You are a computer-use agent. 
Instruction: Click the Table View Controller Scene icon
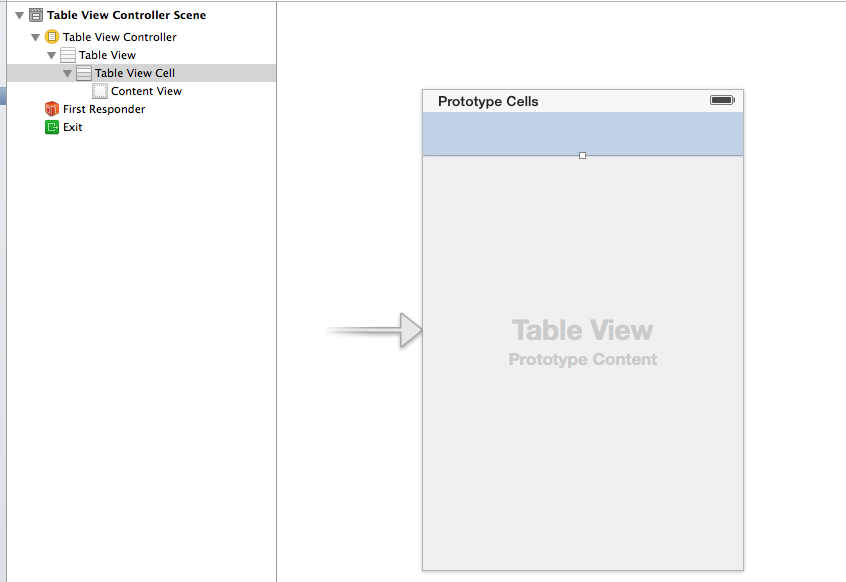point(36,16)
